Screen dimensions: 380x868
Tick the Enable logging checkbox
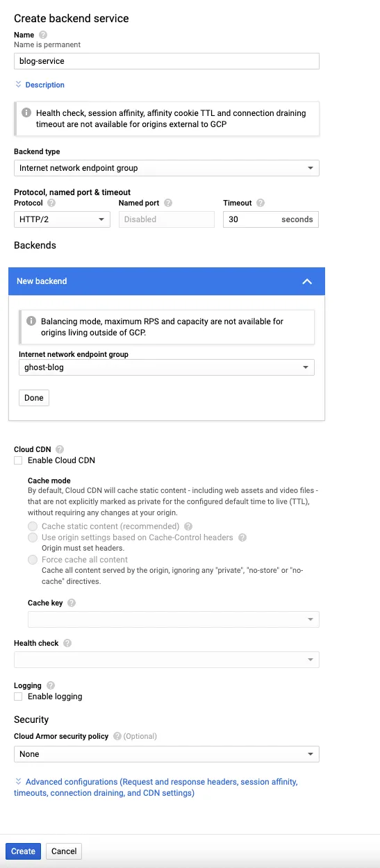(18, 696)
